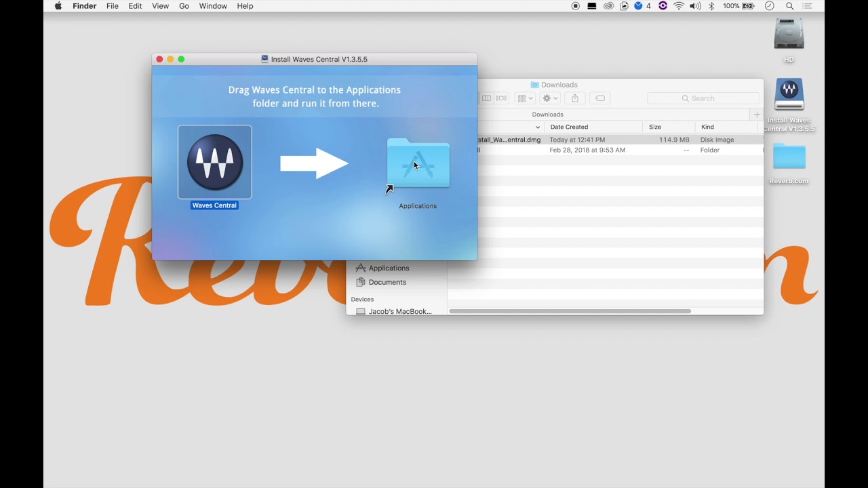Click the Disk Image kind cell

coord(717,140)
